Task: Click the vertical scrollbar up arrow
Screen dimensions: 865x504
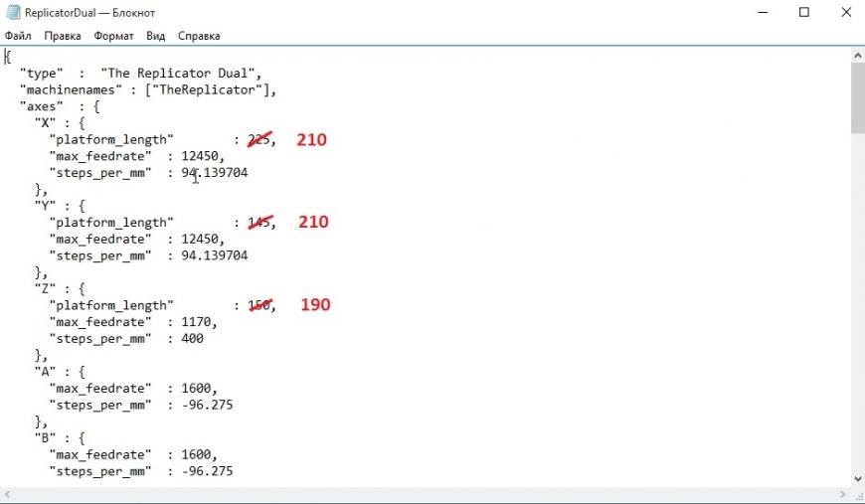Action: coord(858,55)
